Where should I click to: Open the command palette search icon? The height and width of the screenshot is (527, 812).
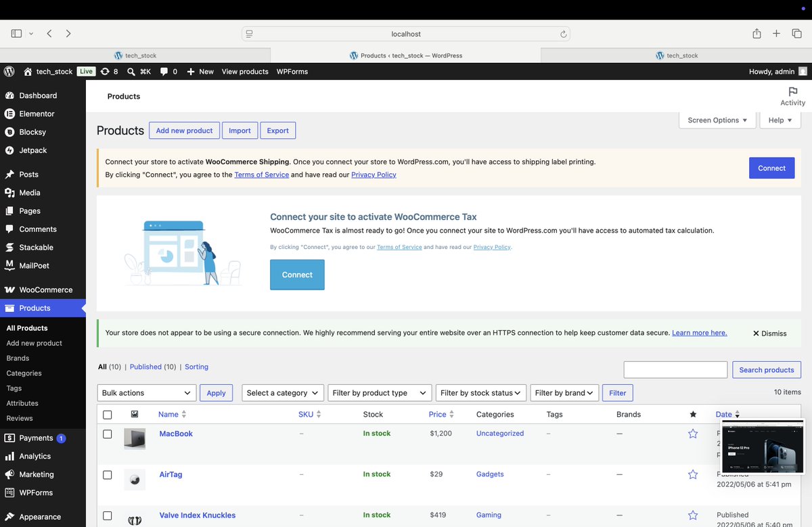point(131,71)
